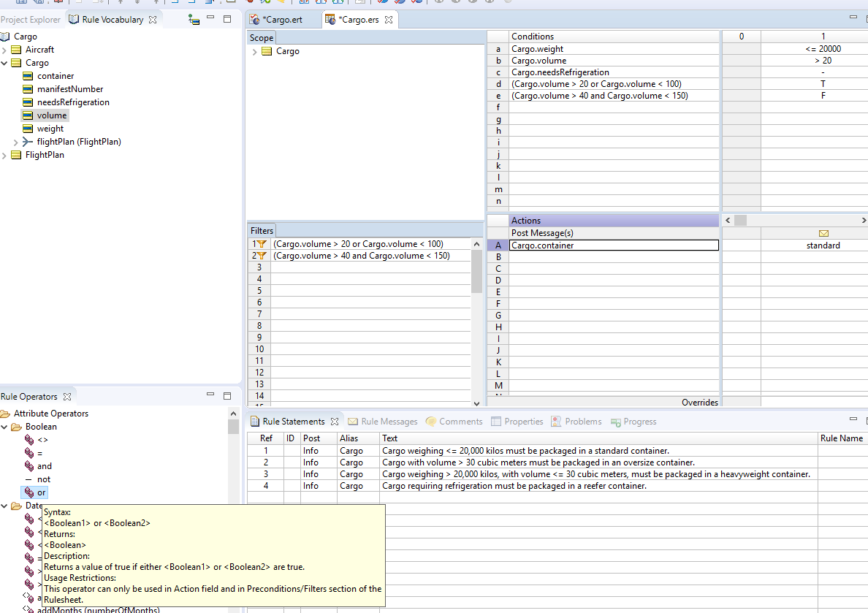The height and width of the screenshot is (613, 868).
Task: Click the Boolean folder icon in Rule Operators
Action: coord(17,427)
